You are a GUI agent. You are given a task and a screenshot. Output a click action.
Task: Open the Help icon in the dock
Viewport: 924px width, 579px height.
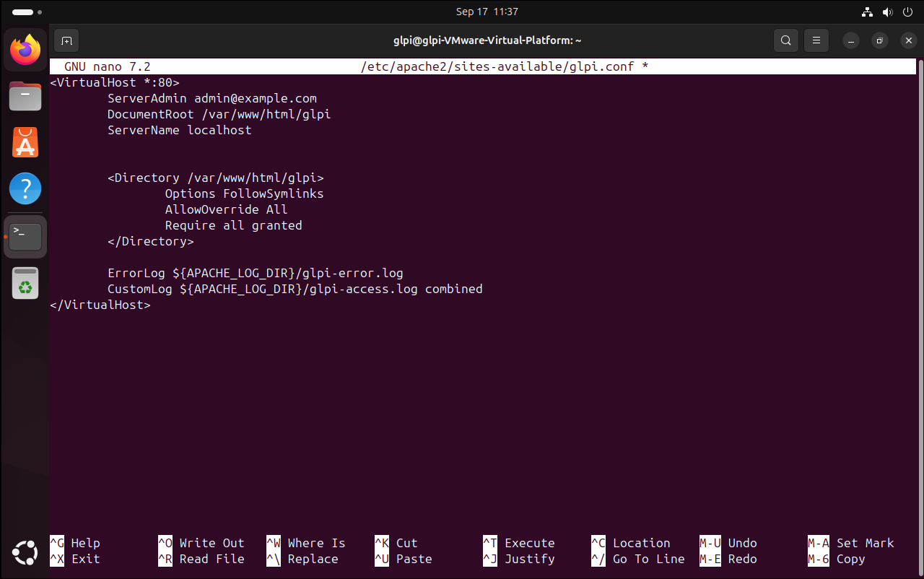coord(25,188)
